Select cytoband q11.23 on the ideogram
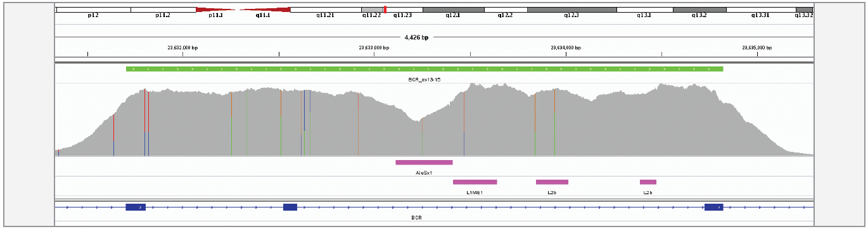Viewport: 868px width, 229px height. pyautogui.click(x=404, y=10)
